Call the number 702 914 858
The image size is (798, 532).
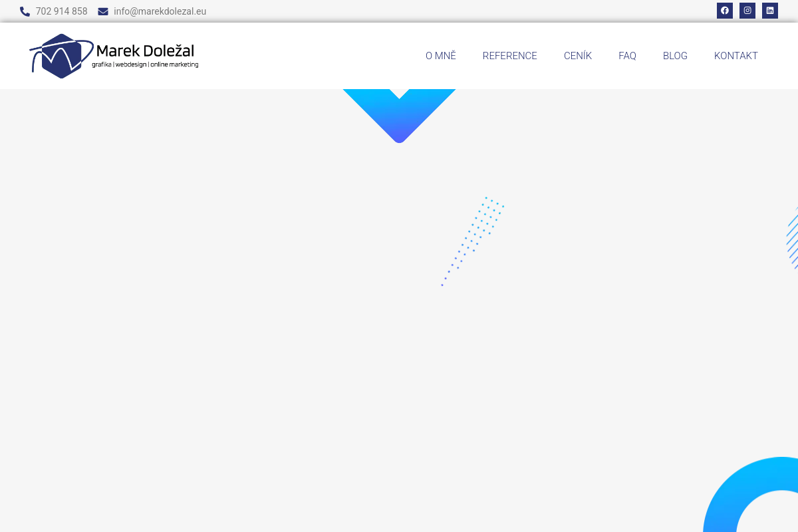(61, 11)
